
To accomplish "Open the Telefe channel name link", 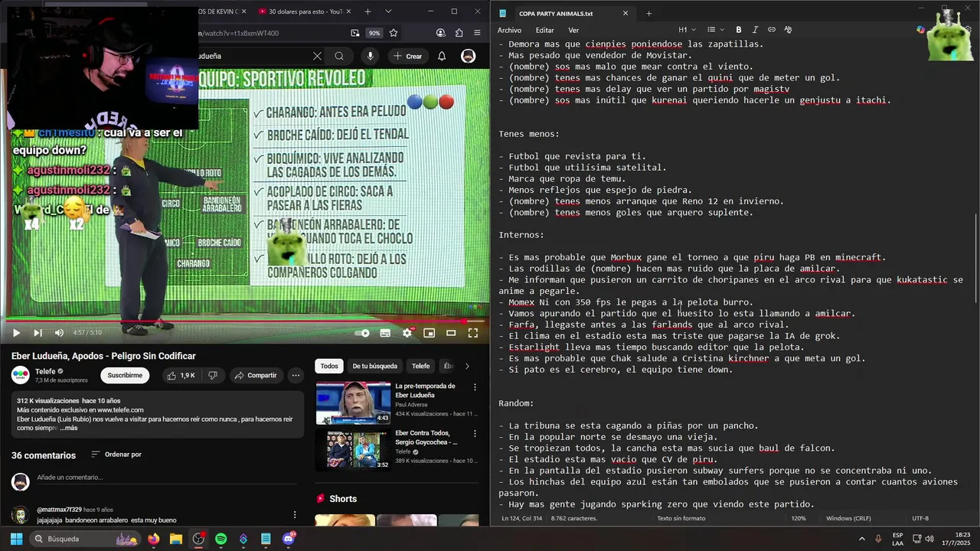I will tap(45, 371).
